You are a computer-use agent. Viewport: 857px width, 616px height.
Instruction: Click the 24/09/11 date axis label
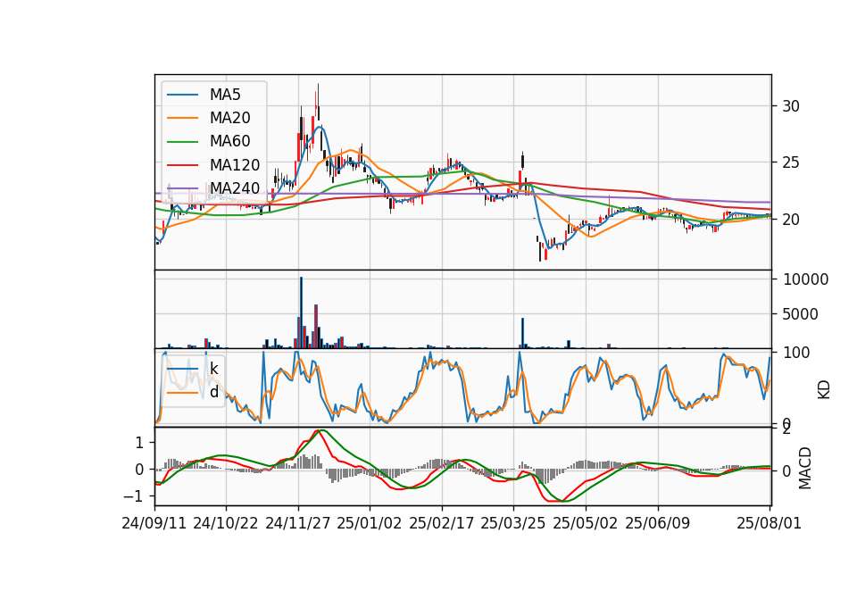click(x=154, y=524)
